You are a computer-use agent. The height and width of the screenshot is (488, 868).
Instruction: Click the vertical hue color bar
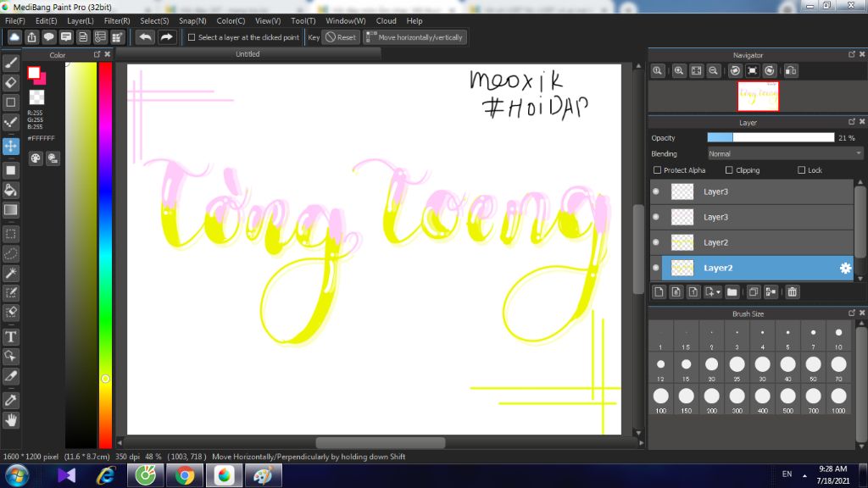click(x=105, y=254)
